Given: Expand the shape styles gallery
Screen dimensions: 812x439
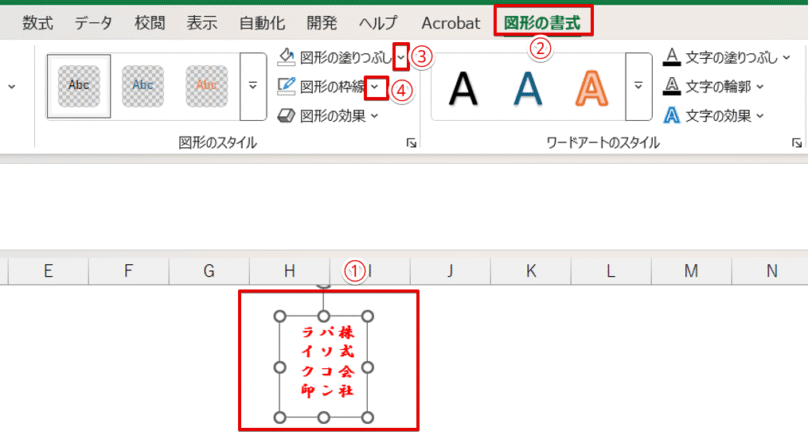Looking at the screenshot, I should pyautogui.click(x=253, y=86).
